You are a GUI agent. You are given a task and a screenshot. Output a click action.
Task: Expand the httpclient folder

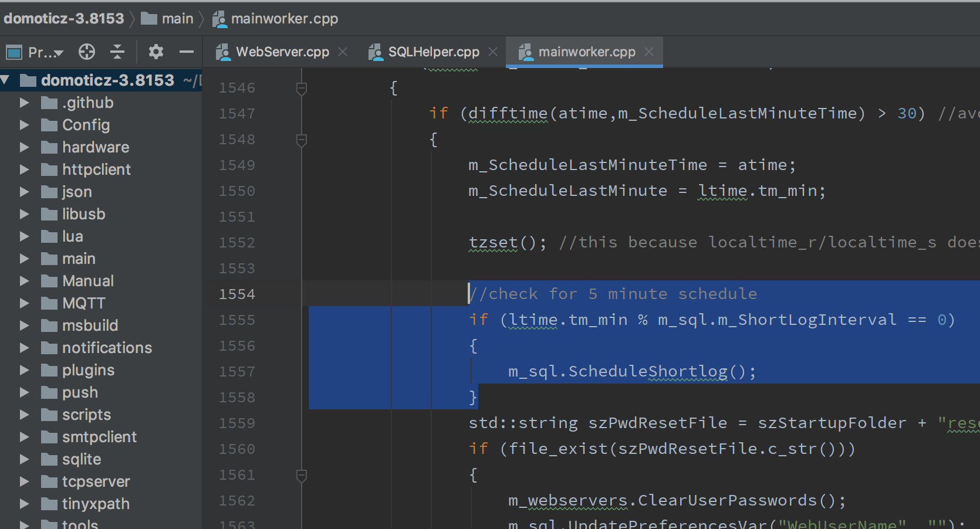point(24,169)
